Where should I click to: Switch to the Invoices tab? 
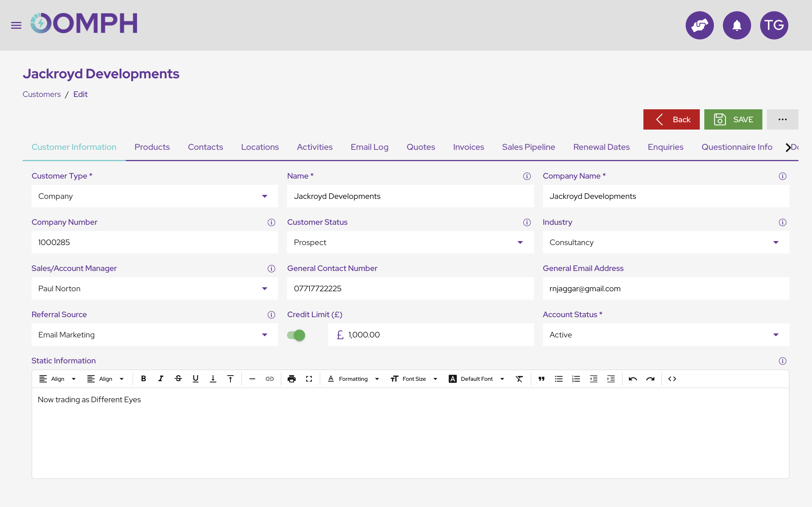[468, 146]
